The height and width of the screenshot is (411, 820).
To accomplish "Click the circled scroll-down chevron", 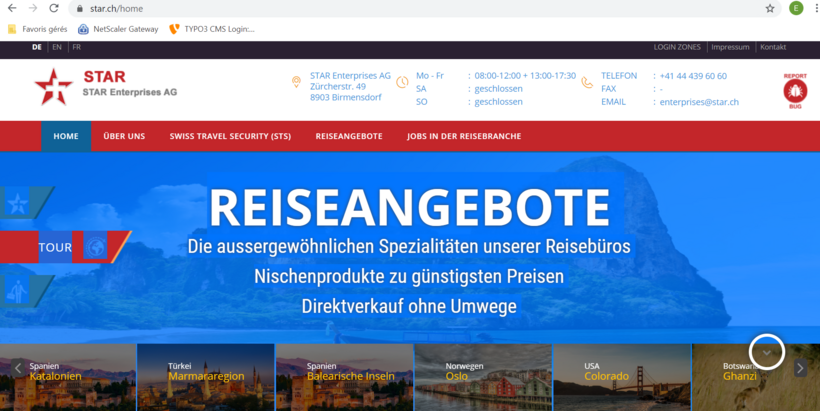I will click(767, 352).
